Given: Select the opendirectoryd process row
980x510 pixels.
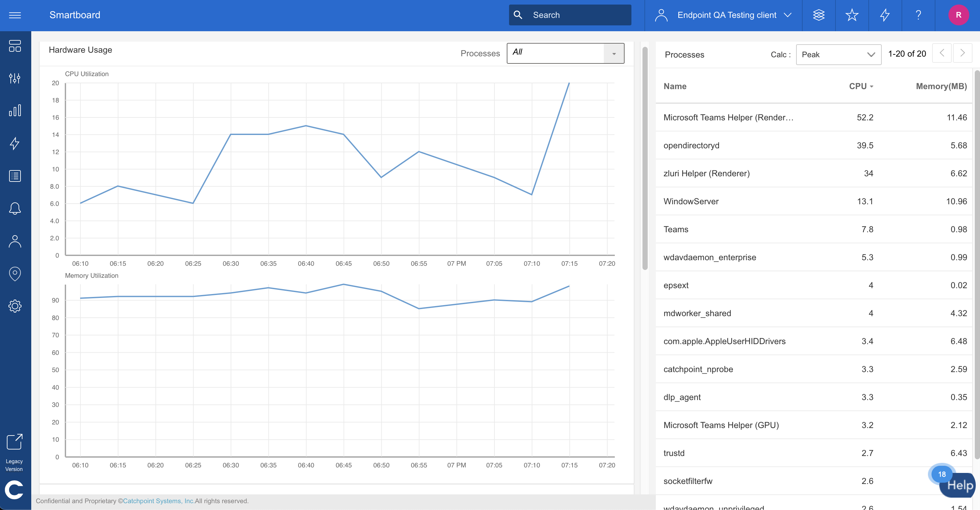Looking at the screenshot, I should 814,145.
